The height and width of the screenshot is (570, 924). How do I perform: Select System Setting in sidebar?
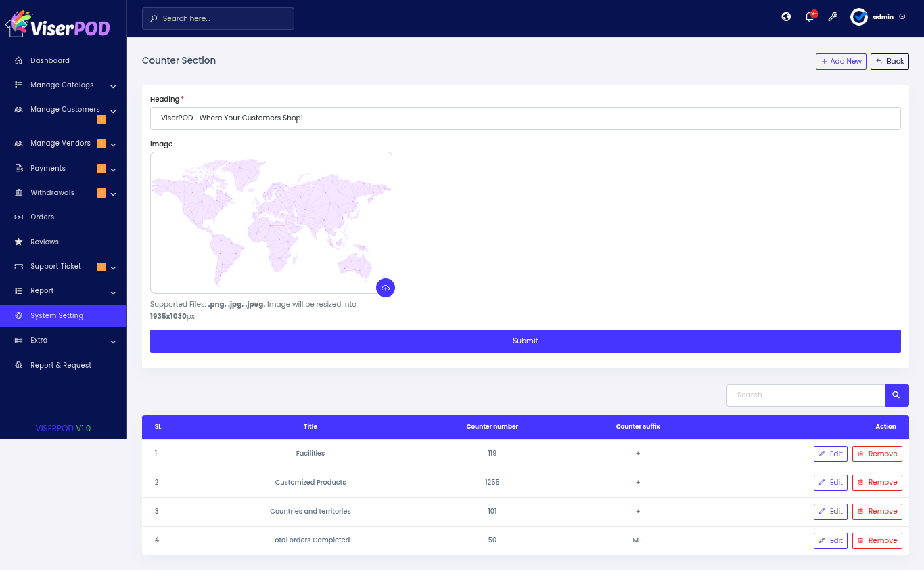coord(57,315)
